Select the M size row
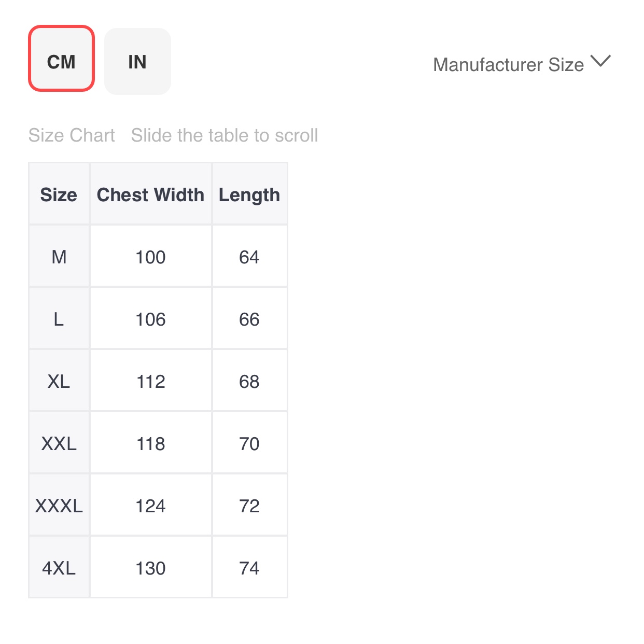The image size is (644, 644). [x=59, y=257]
